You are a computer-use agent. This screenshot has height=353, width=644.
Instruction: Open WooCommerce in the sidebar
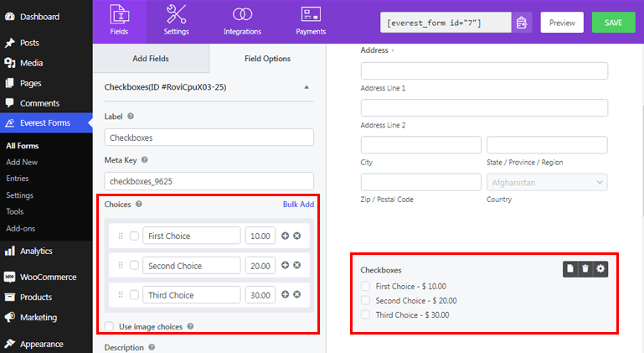[47, 277]
